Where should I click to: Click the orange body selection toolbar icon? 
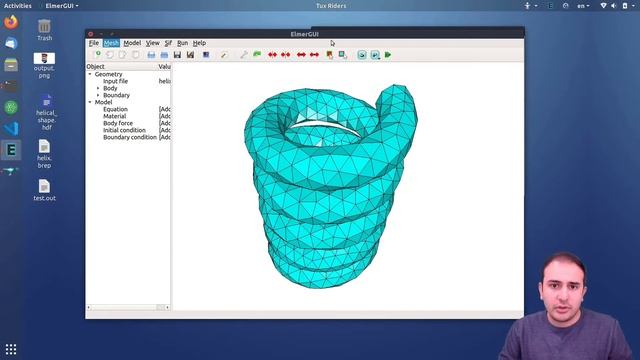[x=329, y=55]
